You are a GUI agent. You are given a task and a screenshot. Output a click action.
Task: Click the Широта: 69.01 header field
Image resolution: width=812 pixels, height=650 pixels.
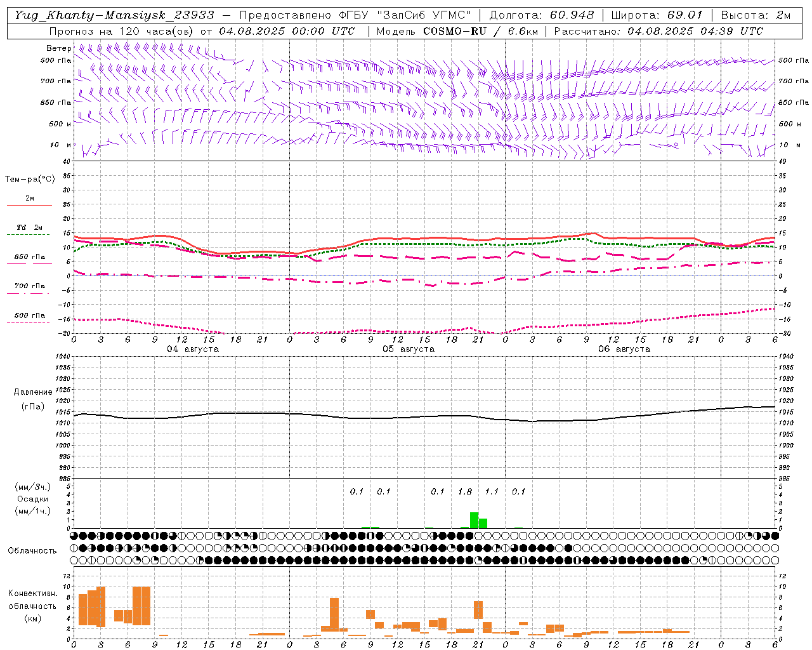coord(657,15)
